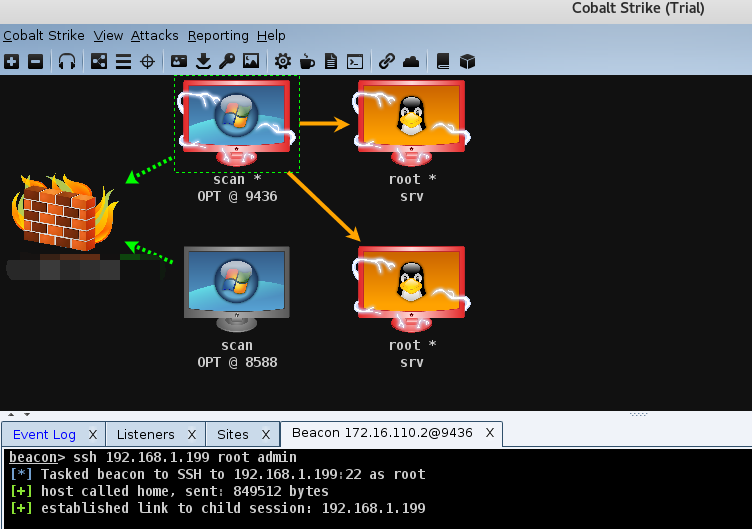This screenshot has height=529, width=752.
Task: Select the gray Windows host OPT @ 8588
Action: point(236,289)
